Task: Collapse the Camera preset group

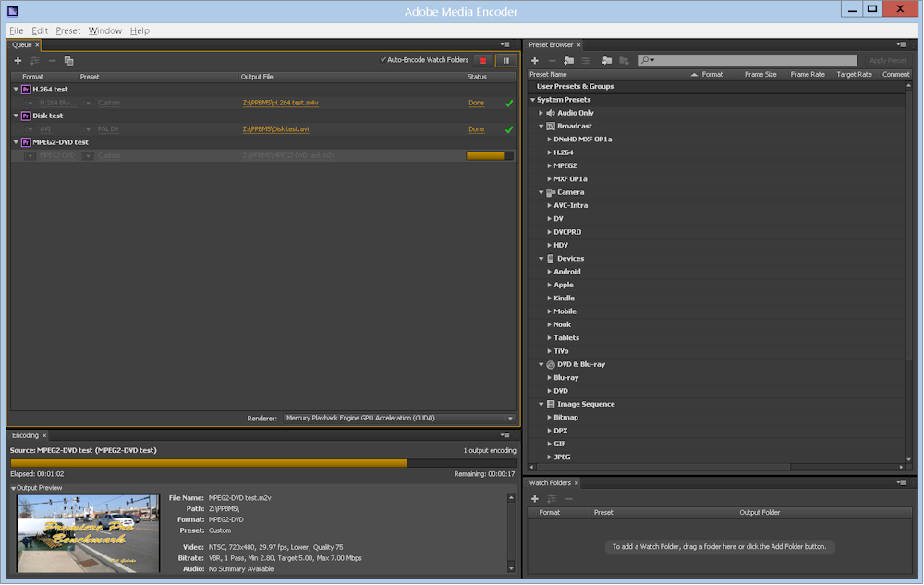Action: point(541,192)
